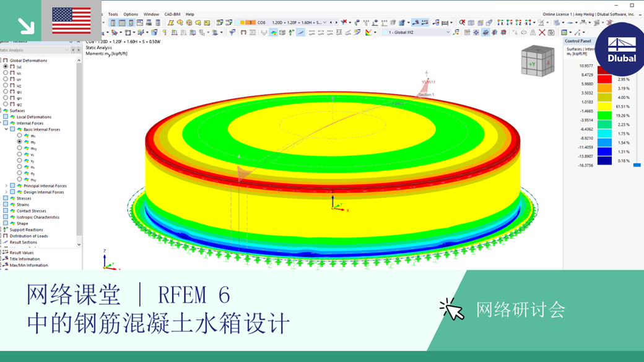Select the uX deformation radio button
644x362 pixels.
[6, 72]
